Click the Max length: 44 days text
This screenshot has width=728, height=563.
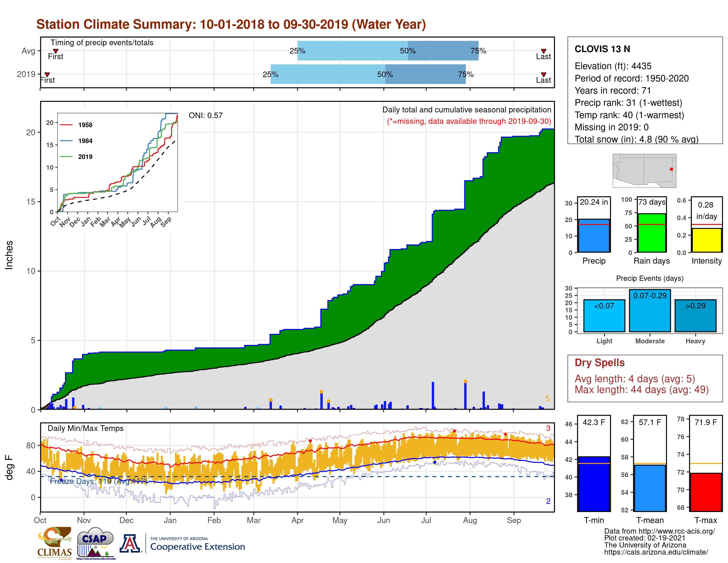pyautogui.click(x=641, y=389)
